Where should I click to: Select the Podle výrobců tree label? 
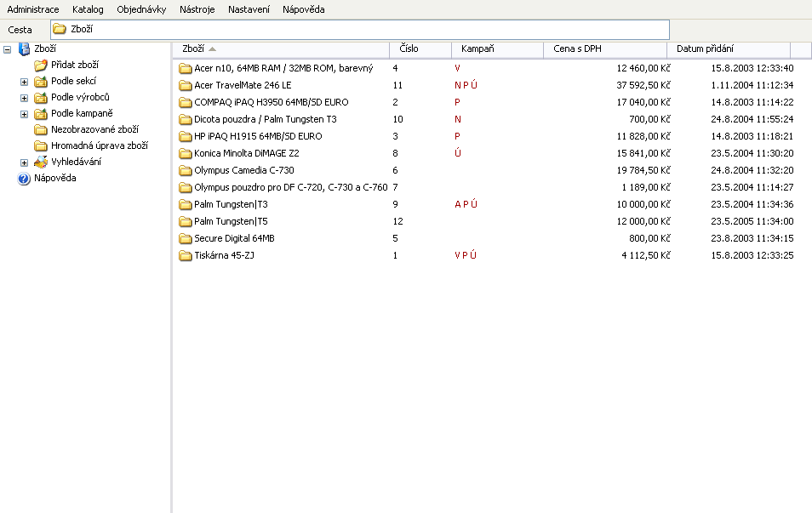80,97
